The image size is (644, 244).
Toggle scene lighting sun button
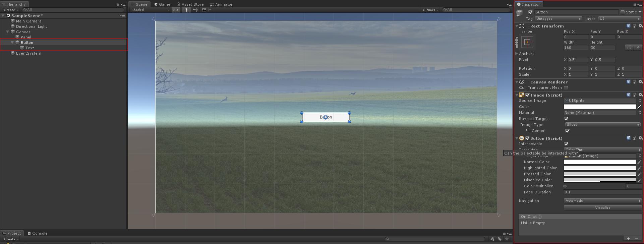click(187, 10)
